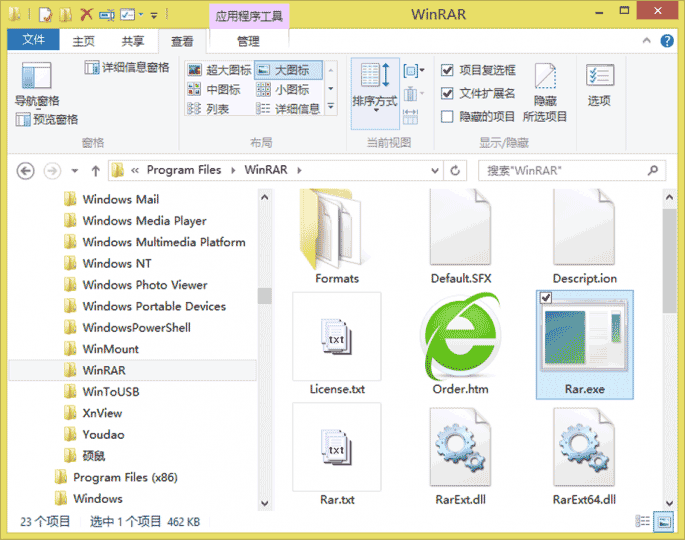Select the License.txt file
The image size is (685, 540).
[x=337, y=344]
